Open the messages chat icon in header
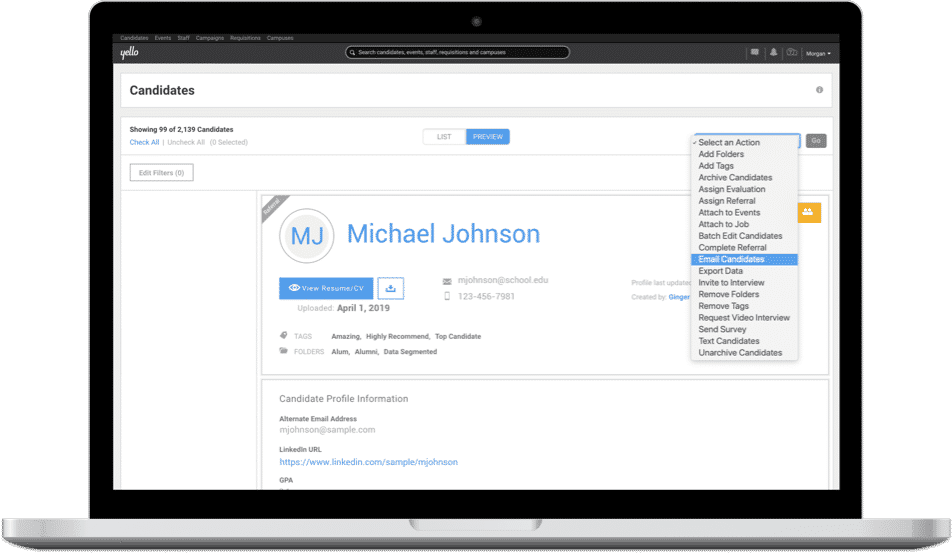Screen dimensions: 952x554 [x=755, y=52]
